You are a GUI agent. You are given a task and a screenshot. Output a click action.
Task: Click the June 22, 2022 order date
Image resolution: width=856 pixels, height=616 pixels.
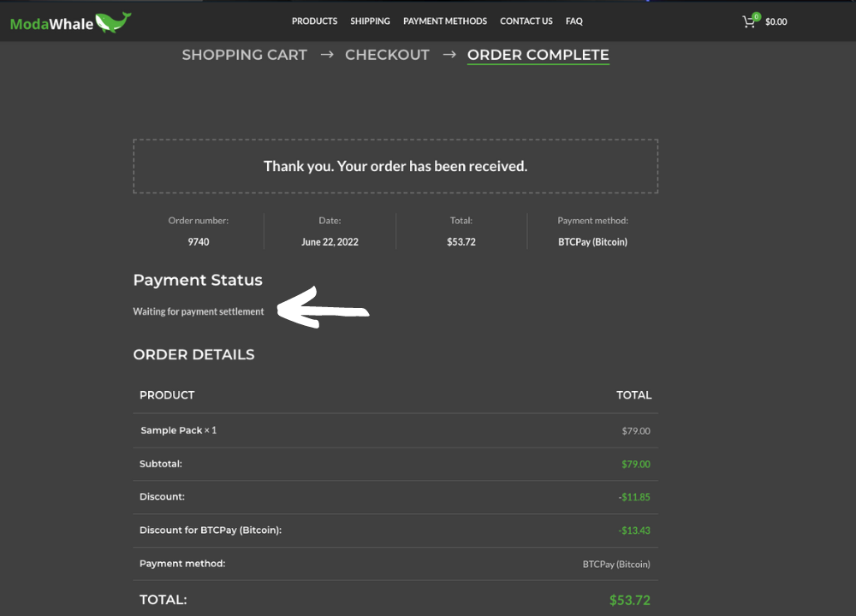click(330, 242)
